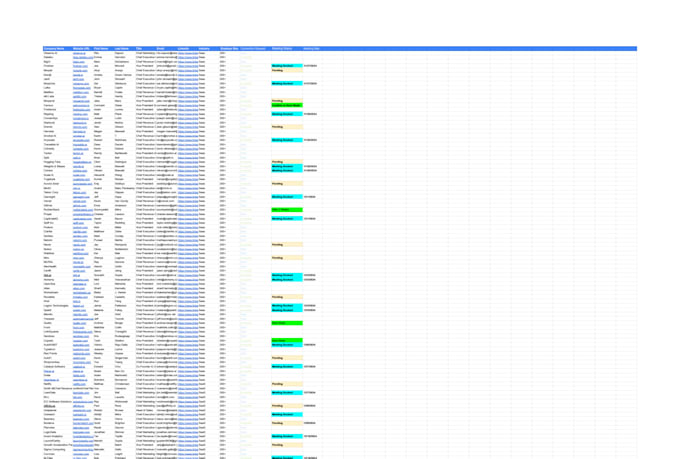Click the Logica Technologies company cell
Screen dimensions: 680x459
coord(57,305)
